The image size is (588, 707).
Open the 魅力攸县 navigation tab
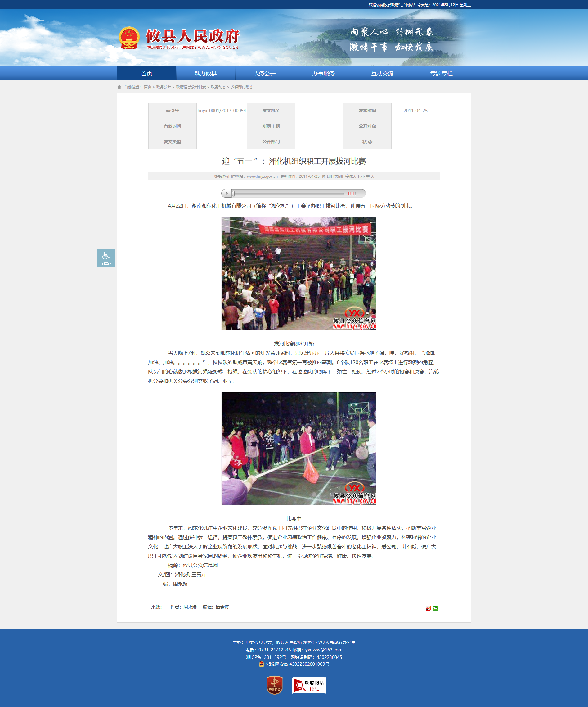pos(205,73)
